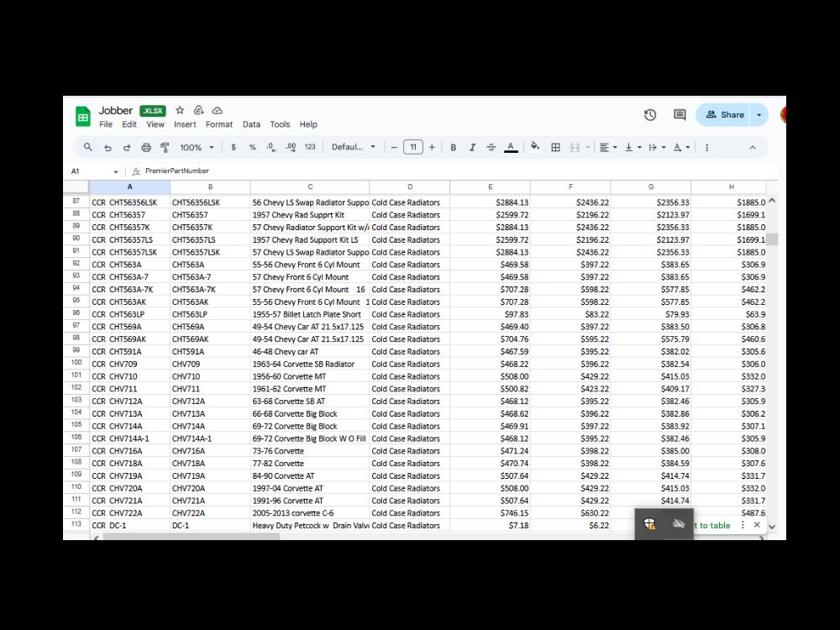Toggle italic formatting
This screenshot has height=630, width=840.
pyautogui.click(x=472, y=147)
